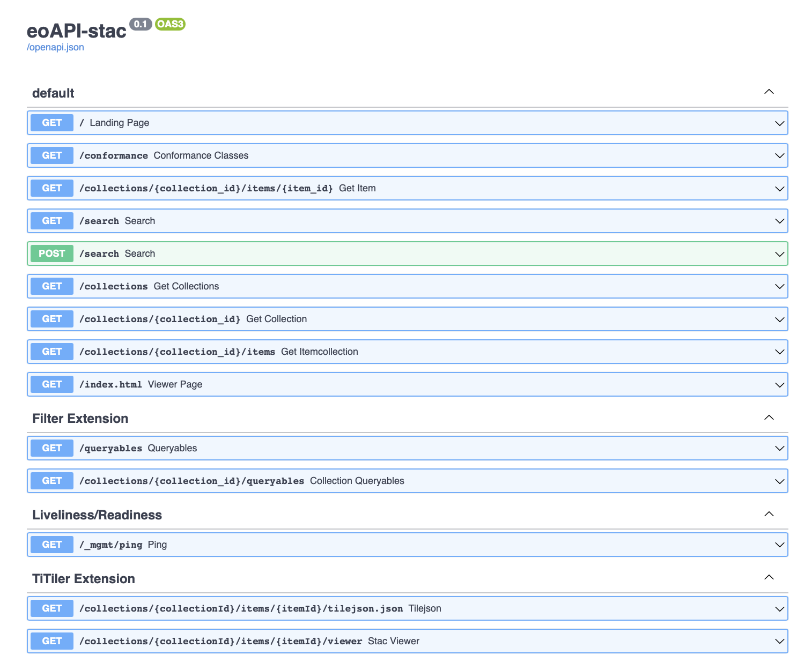Click the GET badge for Landing Page
Screen dimensions: 812x670
(x=52, y=123)
